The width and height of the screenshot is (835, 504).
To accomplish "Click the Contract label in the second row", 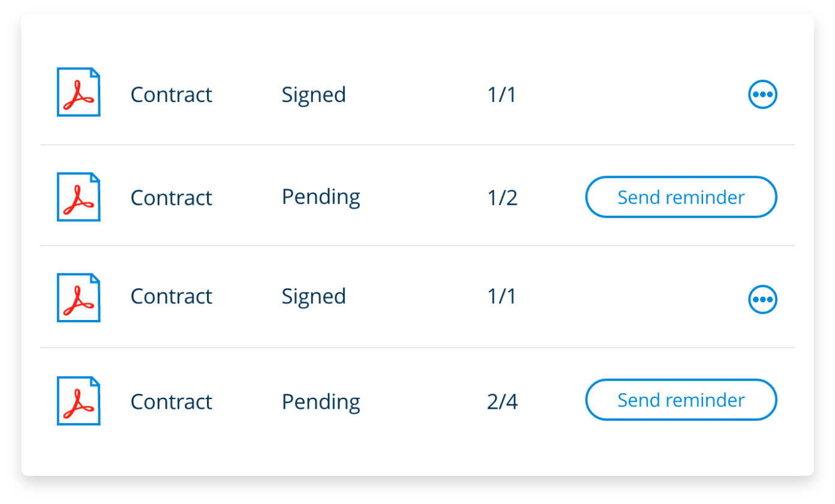I will [171, 197].
